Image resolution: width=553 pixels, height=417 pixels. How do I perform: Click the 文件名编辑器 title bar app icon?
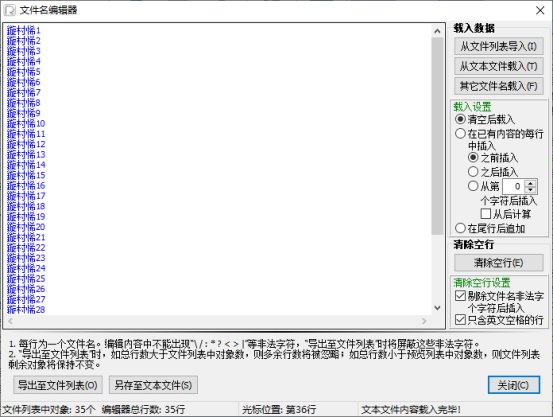(x=10, y=10)
